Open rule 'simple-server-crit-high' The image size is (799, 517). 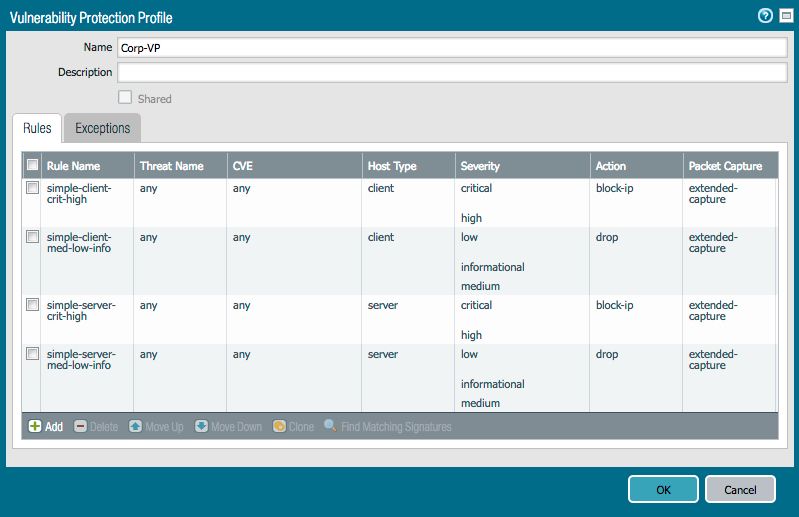[x=81, y=311]
